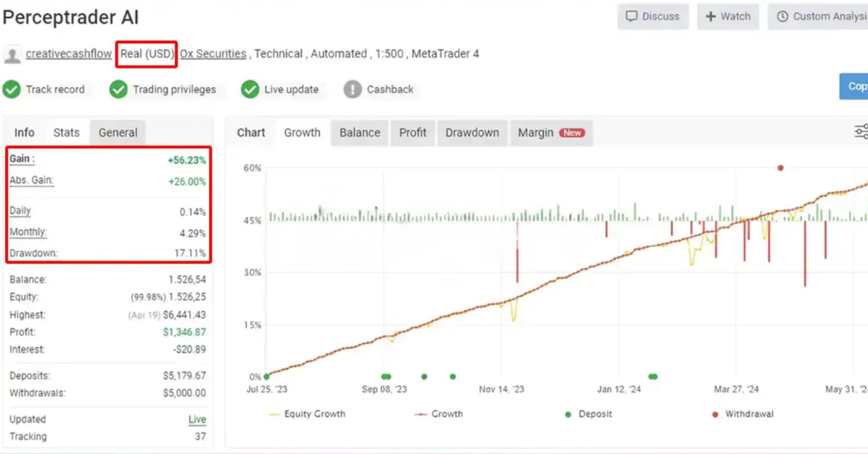Click the Cashback gray exclamation icon

click(x=353, y=90)
